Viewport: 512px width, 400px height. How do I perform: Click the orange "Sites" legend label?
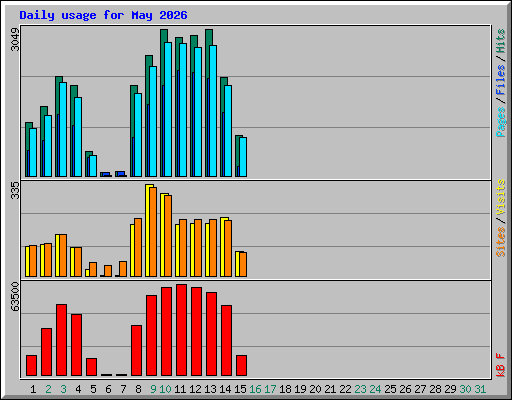tap(500, 242)
